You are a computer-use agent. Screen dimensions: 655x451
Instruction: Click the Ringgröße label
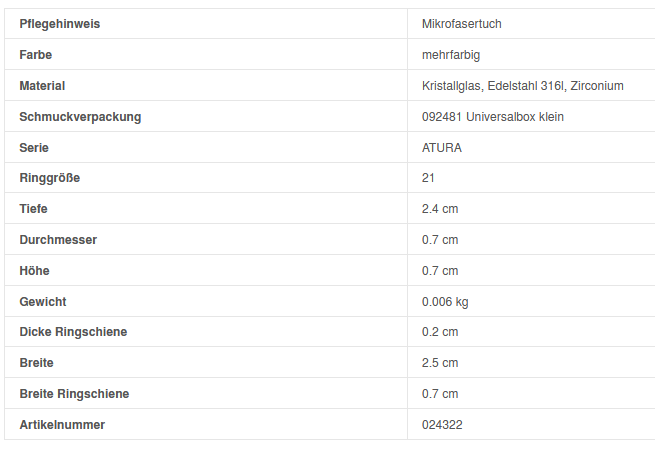pos(50,178)
